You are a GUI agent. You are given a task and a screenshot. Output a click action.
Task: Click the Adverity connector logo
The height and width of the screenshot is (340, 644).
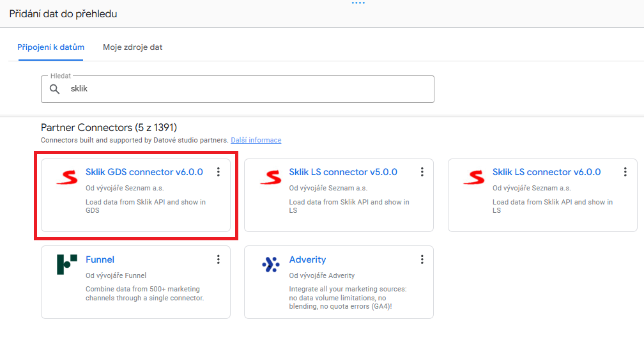tap(271, 265)
